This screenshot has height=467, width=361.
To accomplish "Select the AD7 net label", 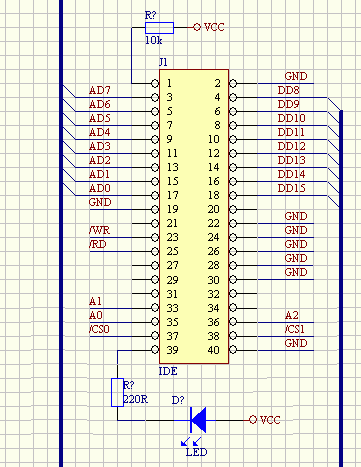I will pos(100,90).
